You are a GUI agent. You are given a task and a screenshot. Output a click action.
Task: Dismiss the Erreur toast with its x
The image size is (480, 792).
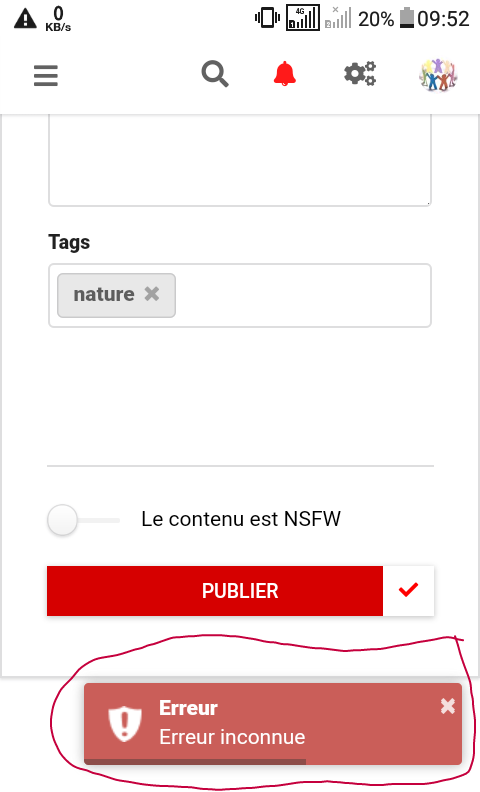448,706
